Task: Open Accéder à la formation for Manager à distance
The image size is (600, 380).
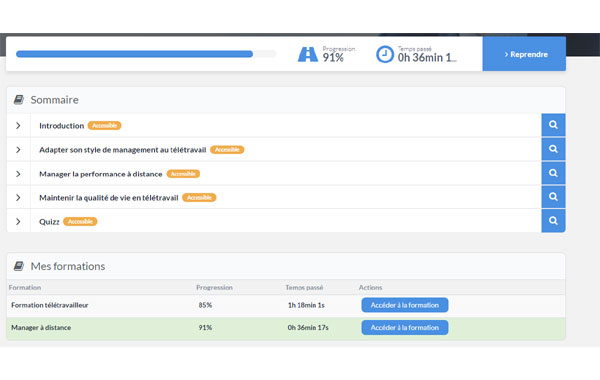Action: tap(404, 328)
